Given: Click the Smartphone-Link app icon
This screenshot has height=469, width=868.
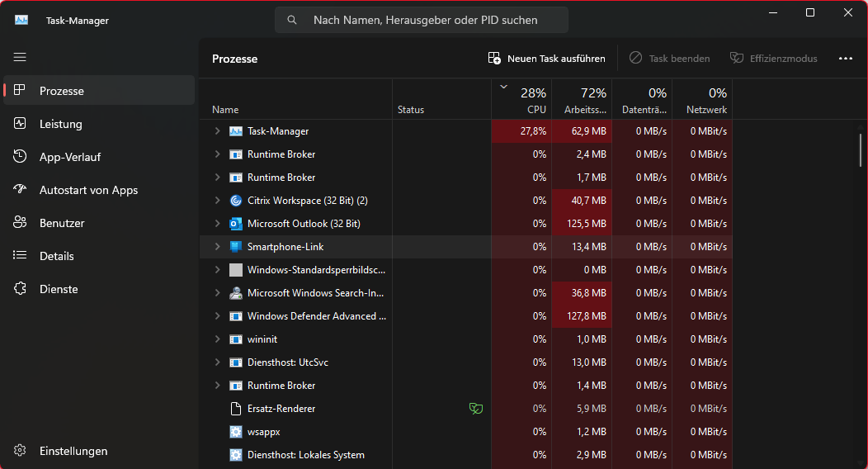Looking at the screenshot, I should pyautogui.click(x=236, y=247).
